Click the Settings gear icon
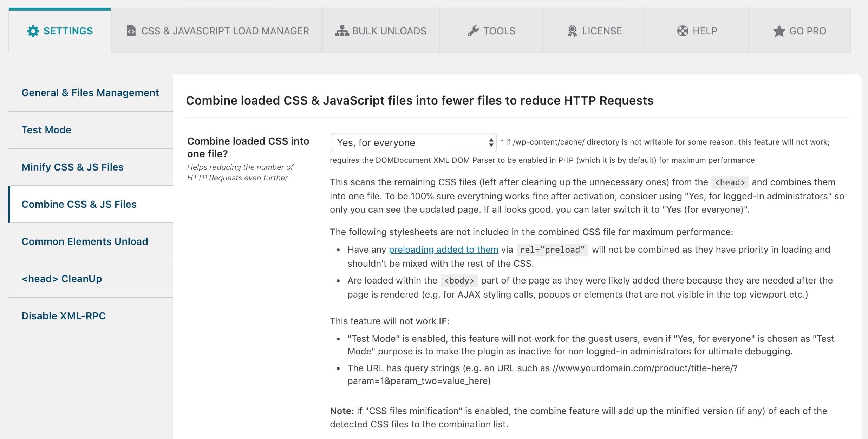 pyautogui.click(x=33, y=31)
